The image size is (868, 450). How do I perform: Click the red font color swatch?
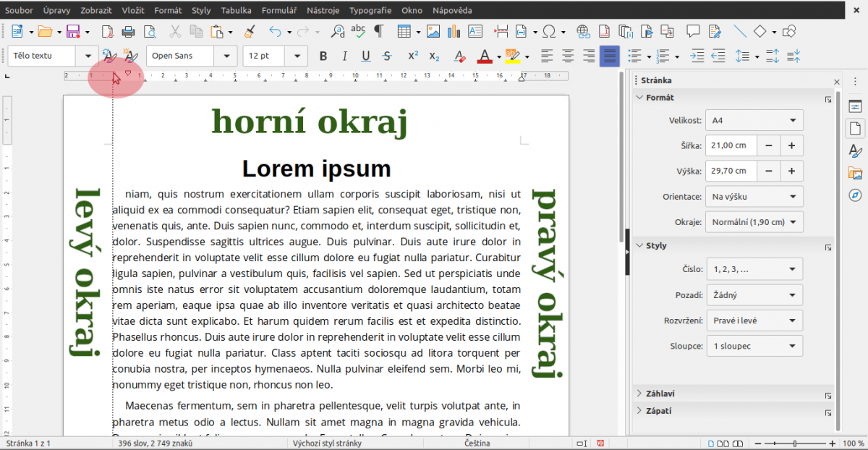[x=484, y=57]
